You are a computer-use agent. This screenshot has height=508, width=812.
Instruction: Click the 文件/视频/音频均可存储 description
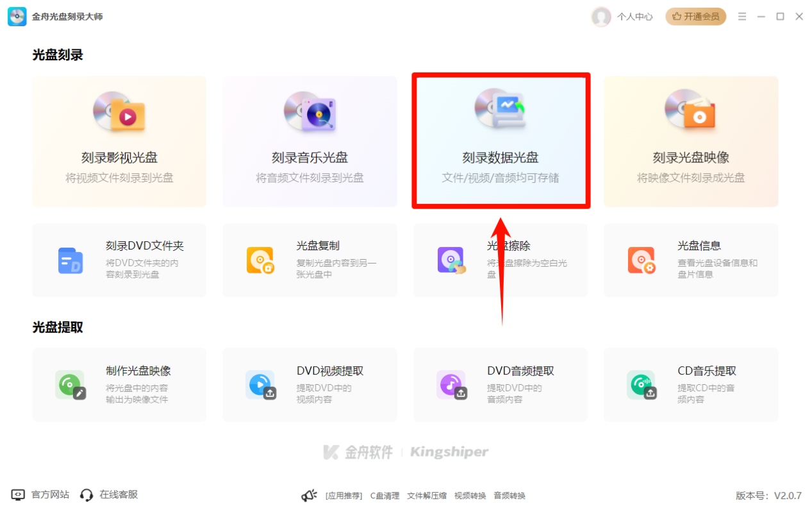[500, 178]
